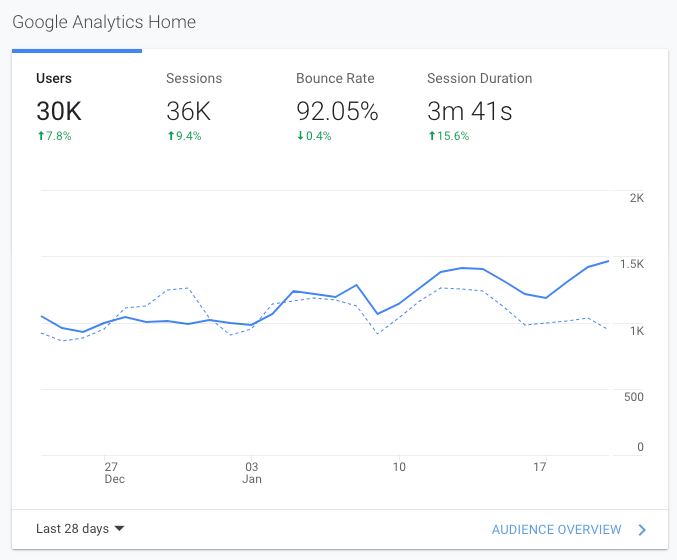Show the Session Duration metric tab

click(x=479, y=78)
